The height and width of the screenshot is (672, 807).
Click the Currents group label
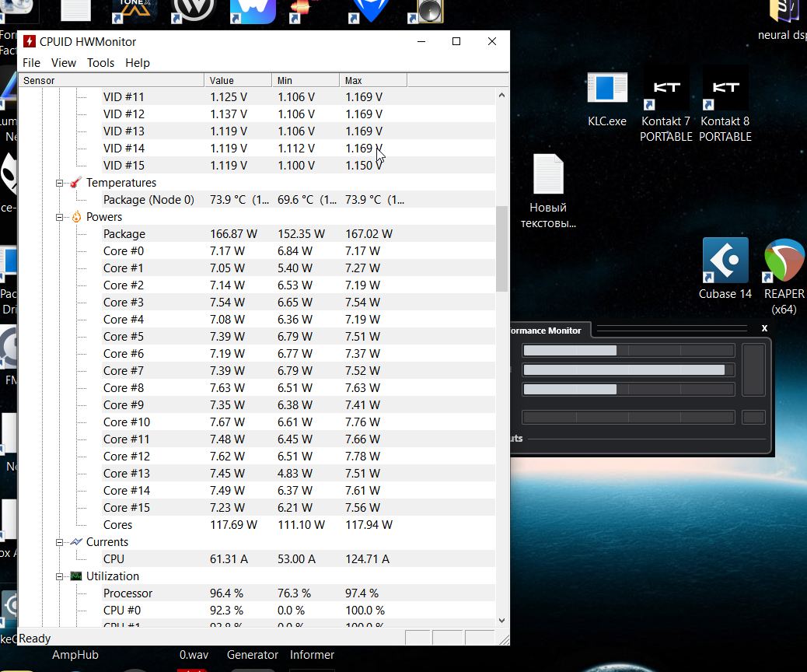click(107, 541)
